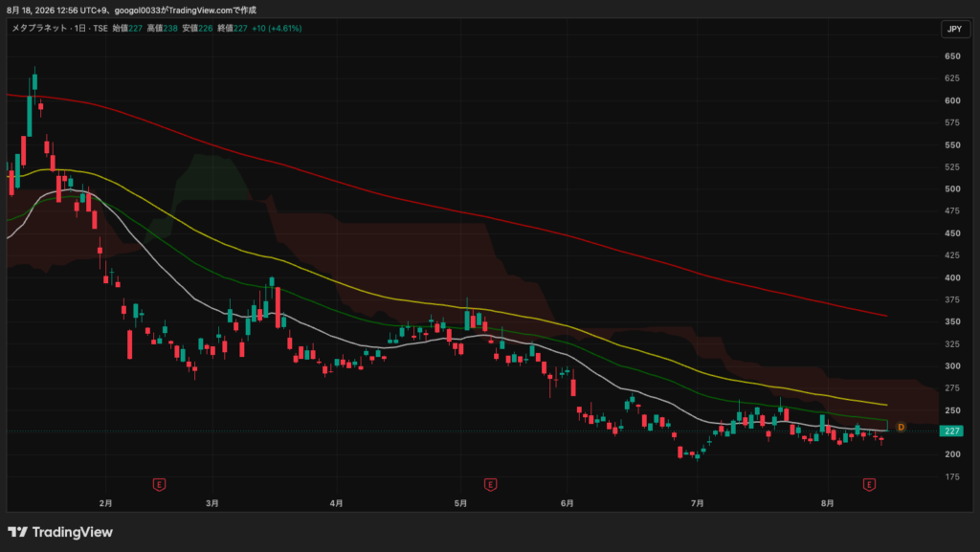Click the 終値227 close value
The image size is (980, 552).
click(233, 28)
